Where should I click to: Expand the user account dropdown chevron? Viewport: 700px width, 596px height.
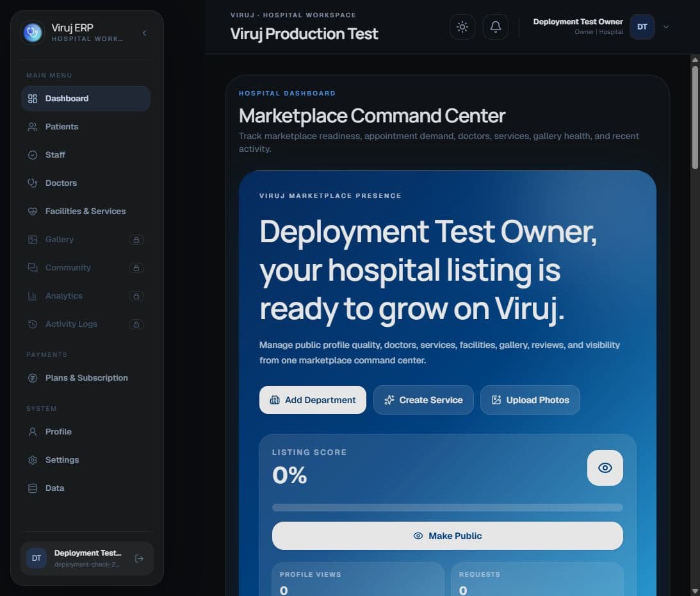click(666, 27)
